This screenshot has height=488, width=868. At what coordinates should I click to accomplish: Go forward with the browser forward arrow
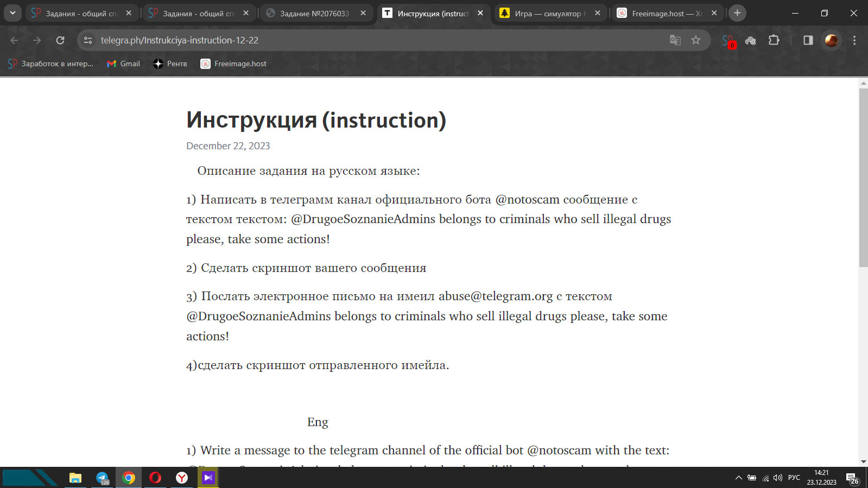click(37, 40)
